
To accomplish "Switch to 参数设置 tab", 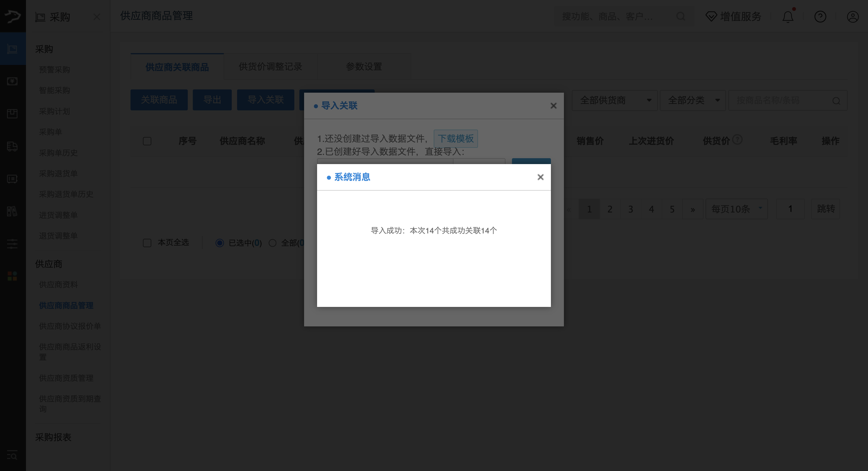I will coord(364,67).
